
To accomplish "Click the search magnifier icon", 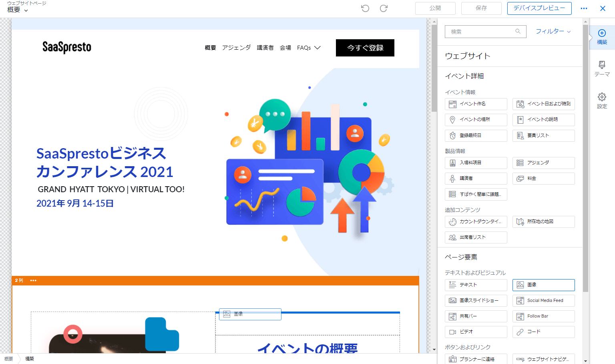I will (x=518, y=31).
